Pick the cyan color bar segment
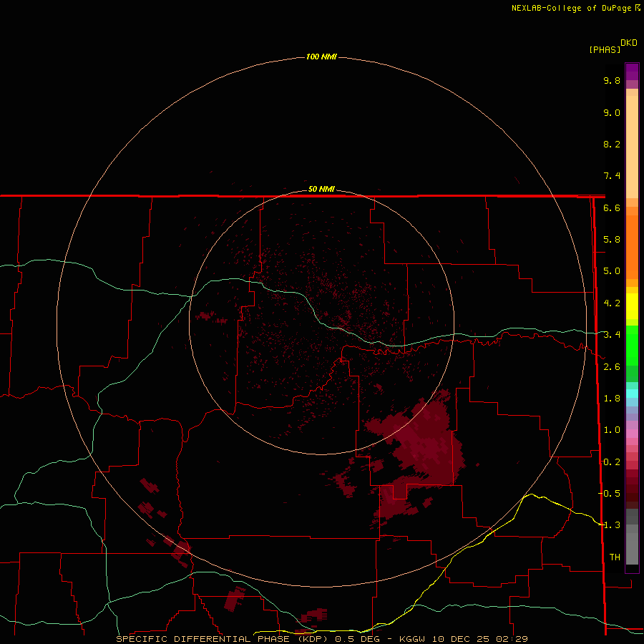The height and width of the screenshot is (644, 644). [632, 394]
